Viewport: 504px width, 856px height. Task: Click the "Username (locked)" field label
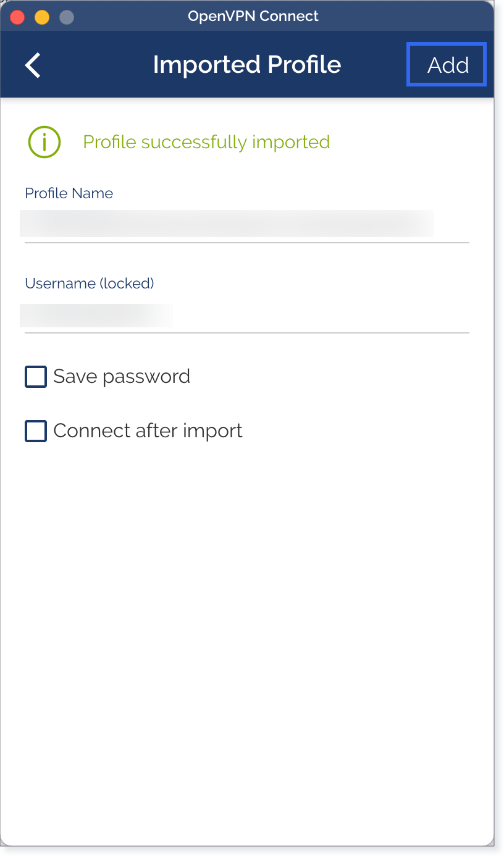tap(90, 283)
